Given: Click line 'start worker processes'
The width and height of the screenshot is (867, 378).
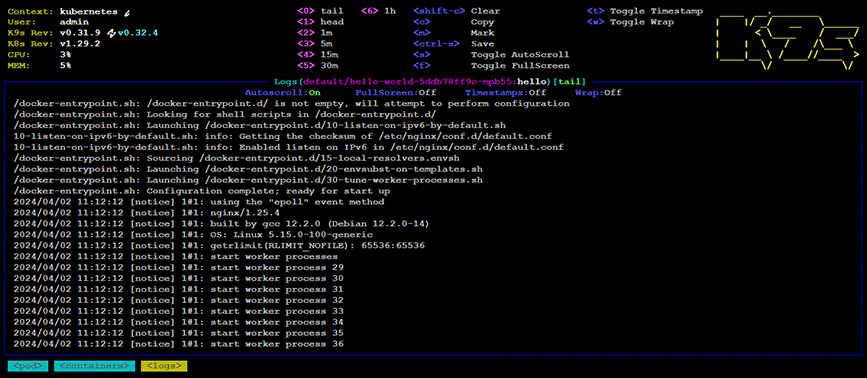Looking at the screenshot, I should click(175, 256).
